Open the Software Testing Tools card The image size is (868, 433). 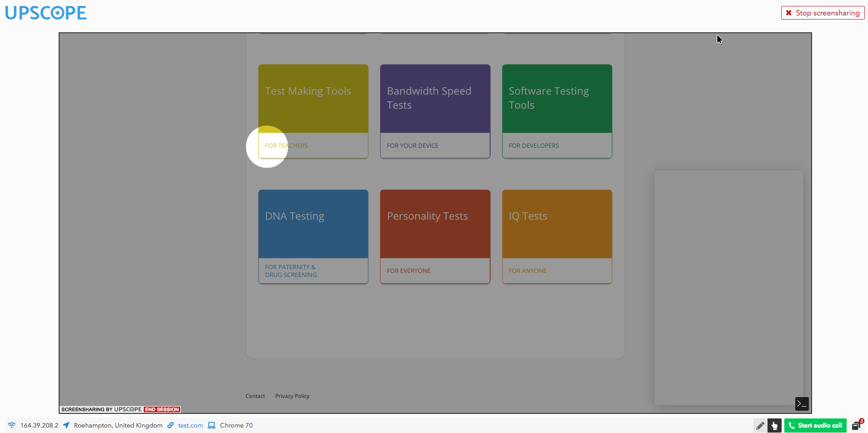(557, 111)
